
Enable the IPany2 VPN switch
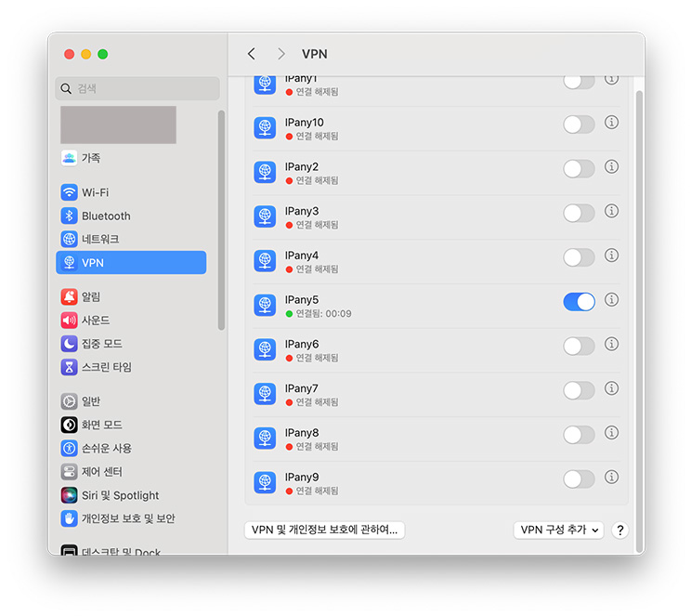(x=579, y=169)
